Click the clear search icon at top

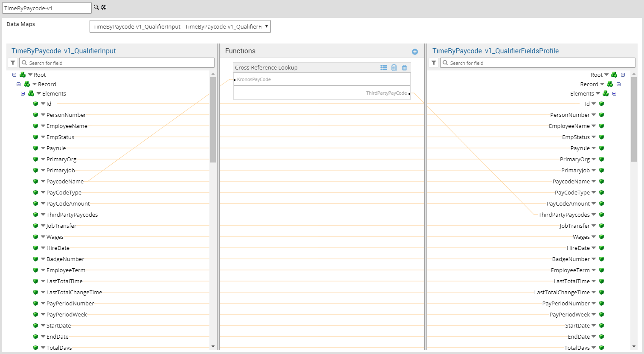104,7
